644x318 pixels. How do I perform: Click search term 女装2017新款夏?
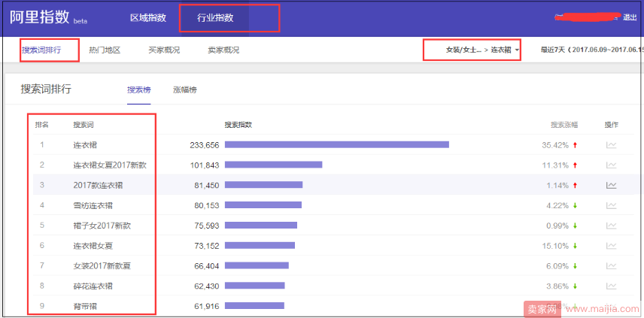point(102,266)
